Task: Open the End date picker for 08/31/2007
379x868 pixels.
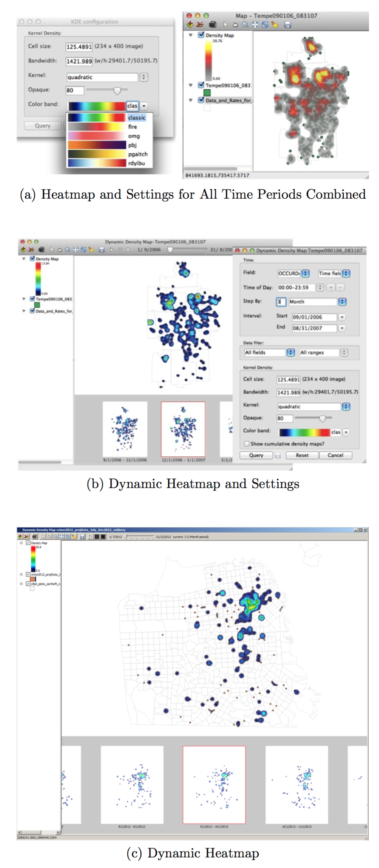Action: (x=342, y=328)
